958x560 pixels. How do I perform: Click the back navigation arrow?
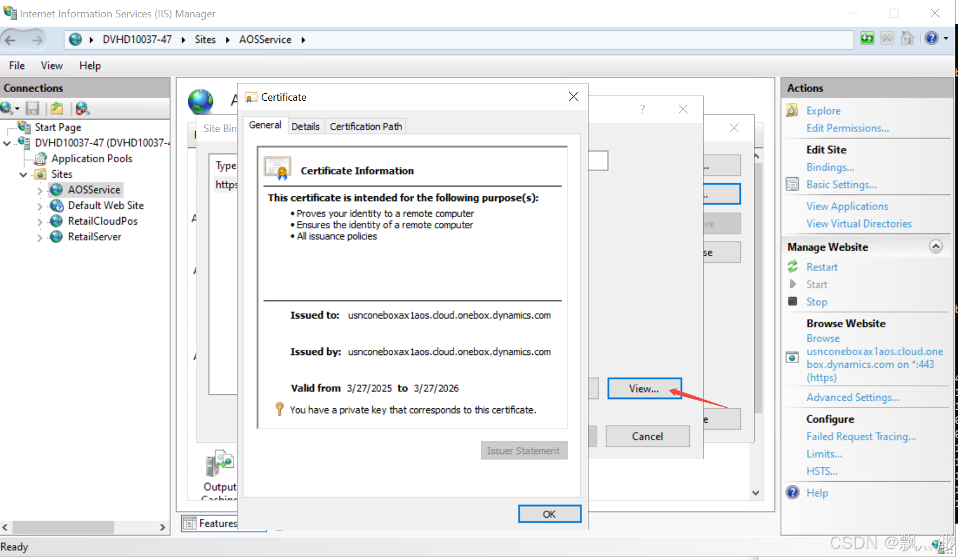[x=10, y=40]
